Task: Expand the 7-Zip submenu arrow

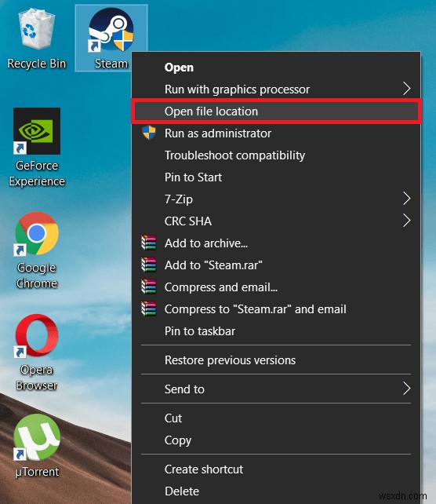Action: pyautogui.click(x=407, y=199)
